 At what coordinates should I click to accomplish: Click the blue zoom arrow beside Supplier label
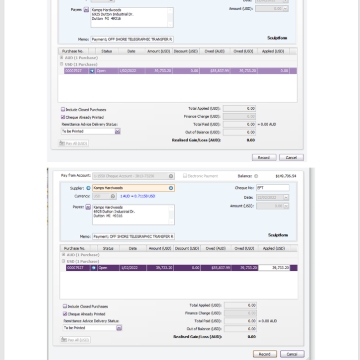pyautogui.click(x=88, y=188)
